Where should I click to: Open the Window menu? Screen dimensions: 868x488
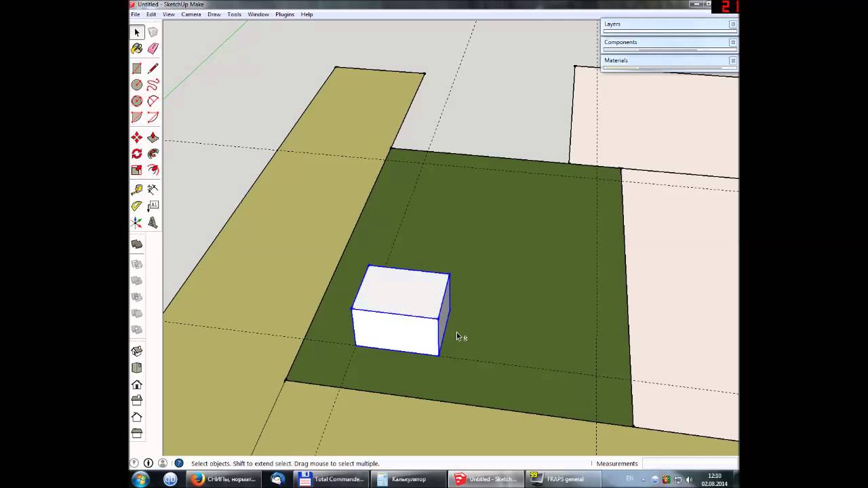click(x=258, y=14)
